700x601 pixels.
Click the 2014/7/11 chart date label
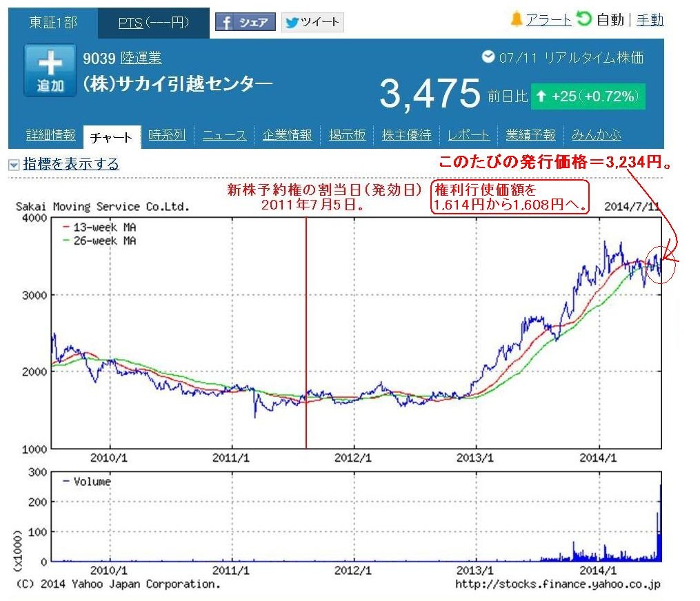tap(632, 207)
